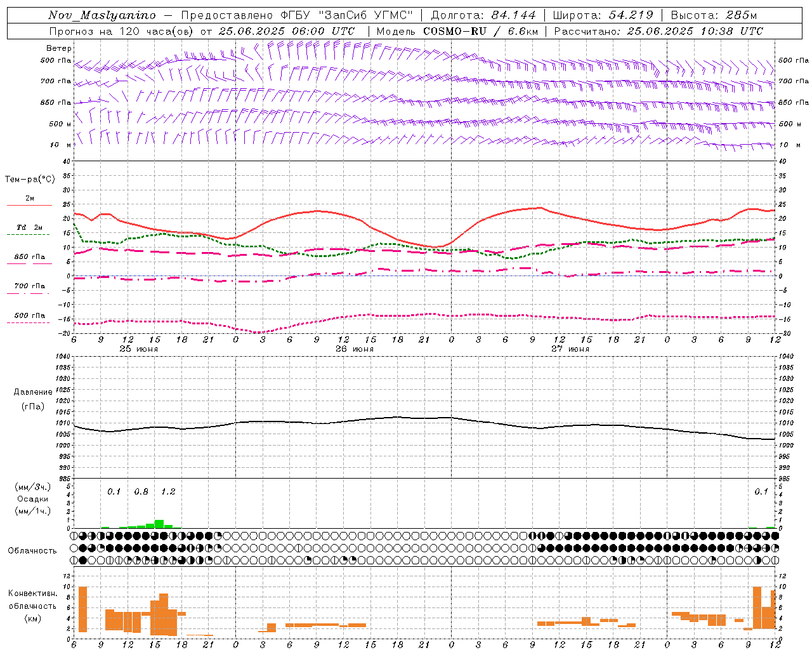Screen dimensions: 812x650
Task: Select the (км) unit label
Action: pyautogui.click(x=32, y=618)
